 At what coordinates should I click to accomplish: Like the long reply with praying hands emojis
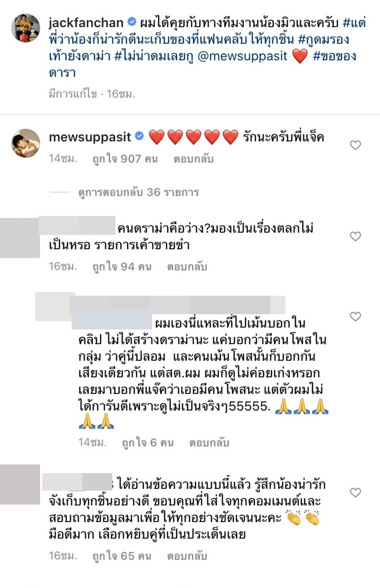(x=355, y=317)
